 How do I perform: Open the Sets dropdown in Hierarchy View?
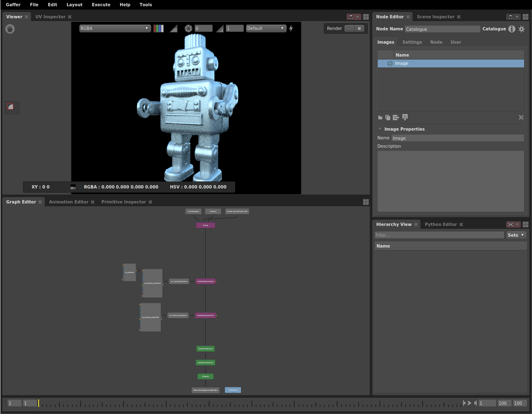(516, 235)
